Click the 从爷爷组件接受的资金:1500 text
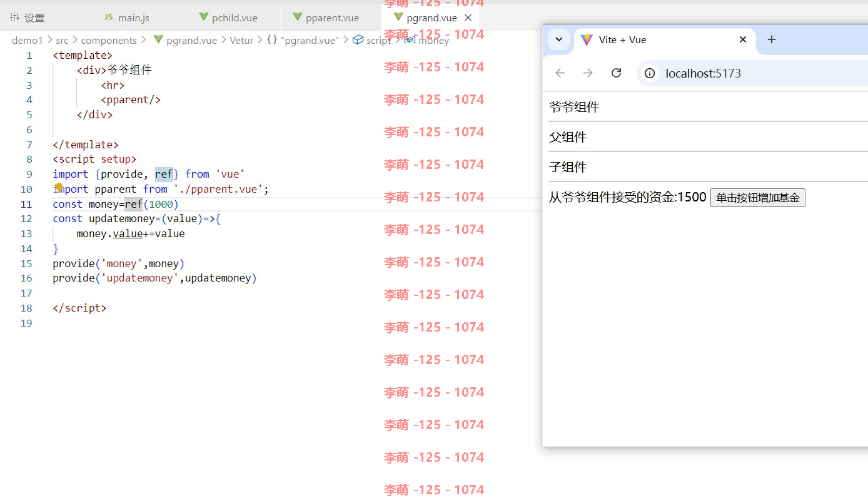868x503 pixels. 628,197
